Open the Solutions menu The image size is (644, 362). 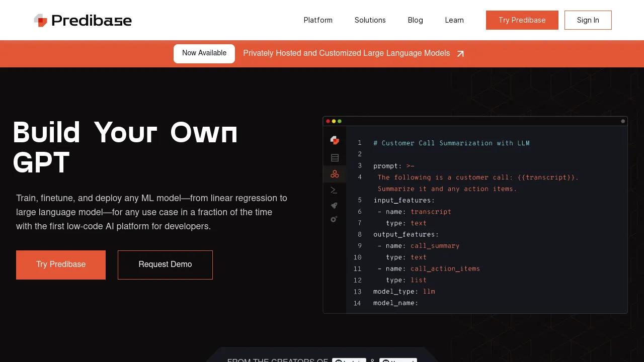click(x=370, y=20)
